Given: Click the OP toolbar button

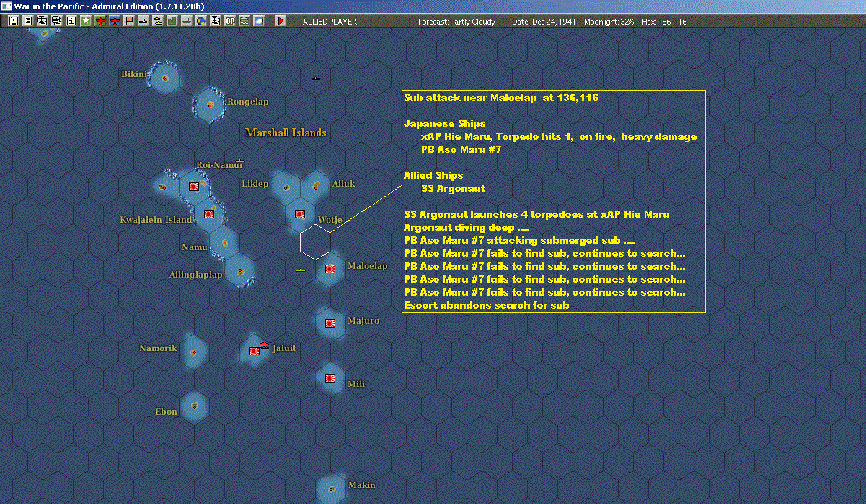Looking at the screenshot, I should coord(229,21).
